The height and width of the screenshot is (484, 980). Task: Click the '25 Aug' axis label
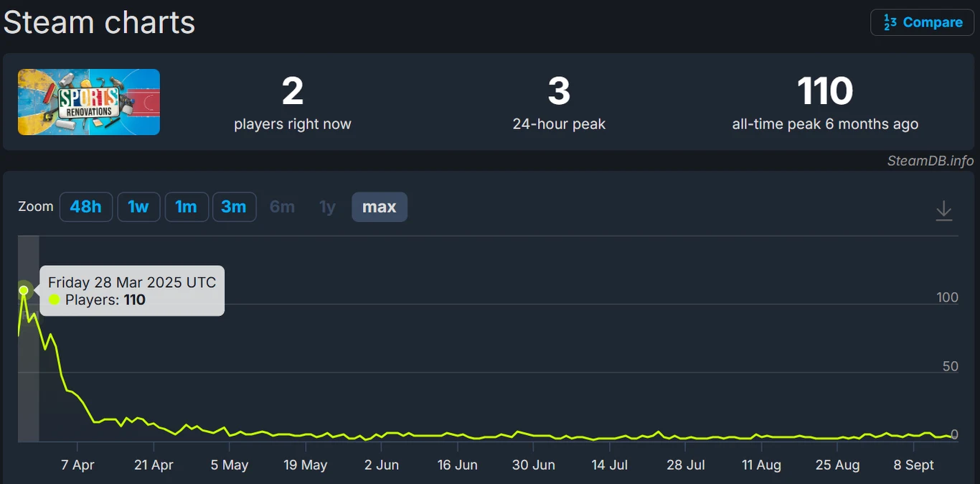[838, 465]
